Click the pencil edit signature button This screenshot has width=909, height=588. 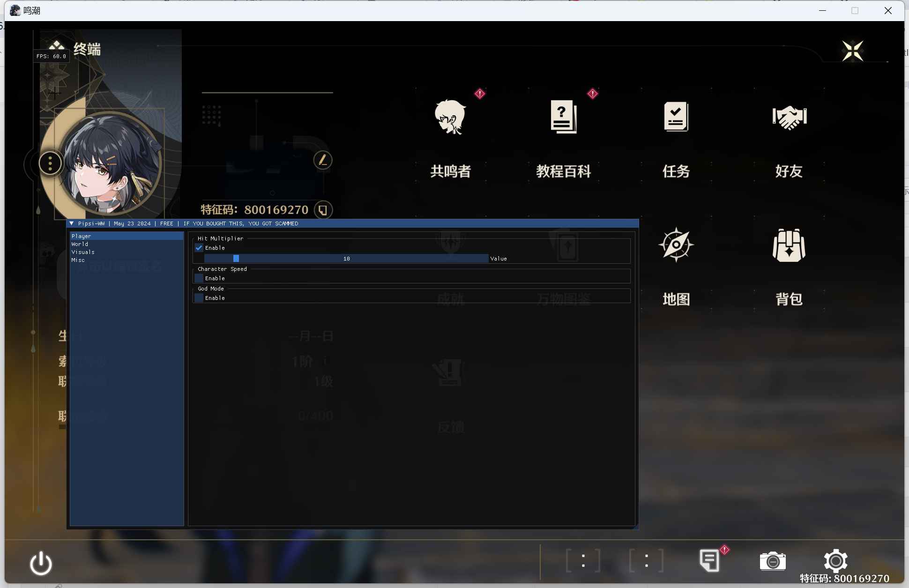[323, 160]
